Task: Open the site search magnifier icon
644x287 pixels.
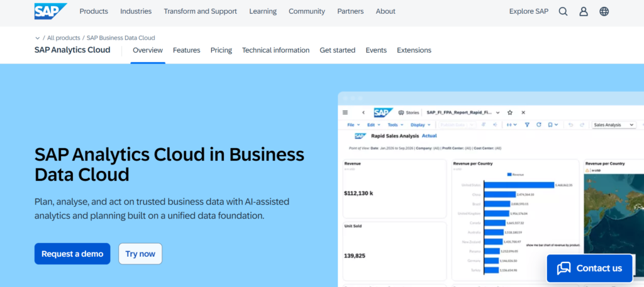Action: click(563, 11)
